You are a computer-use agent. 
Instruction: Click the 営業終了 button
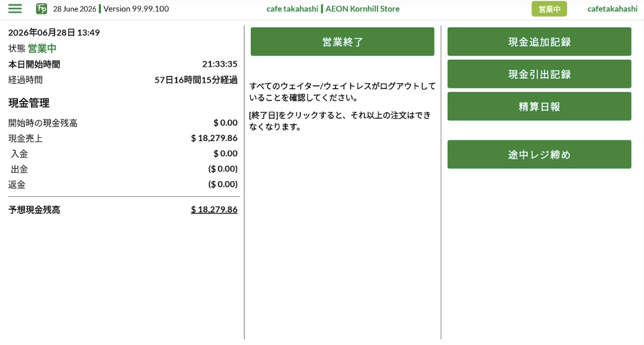pyautogui.click(x=342, y=41)
